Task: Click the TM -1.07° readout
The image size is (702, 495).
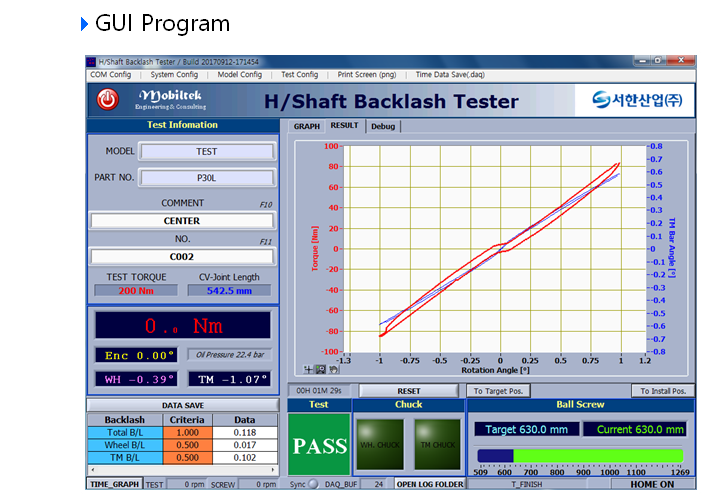Action: pyautogui.click(x=229, y=379)
